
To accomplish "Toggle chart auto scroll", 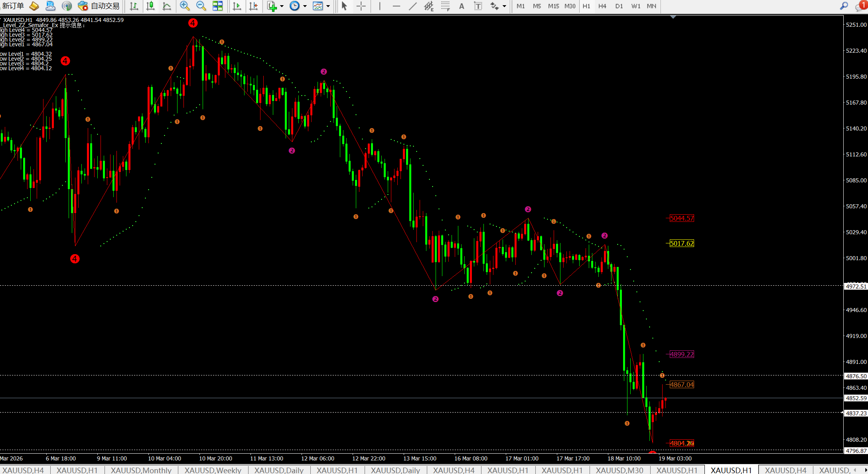I will coord(237,6).
